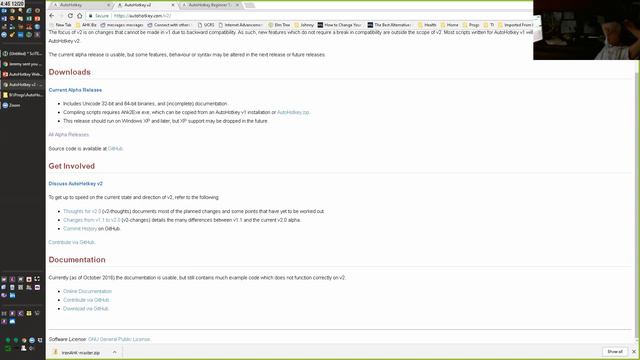Reload the page with the refresh icon
Image resolution: width=640 pixels, height=360 pixels.
click(x=70, y=16)
